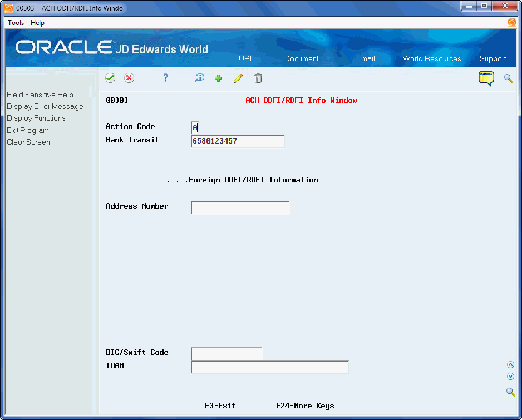The image size is (522, 420).
Task: Focus the Bank Transit field
Action: 238,141
